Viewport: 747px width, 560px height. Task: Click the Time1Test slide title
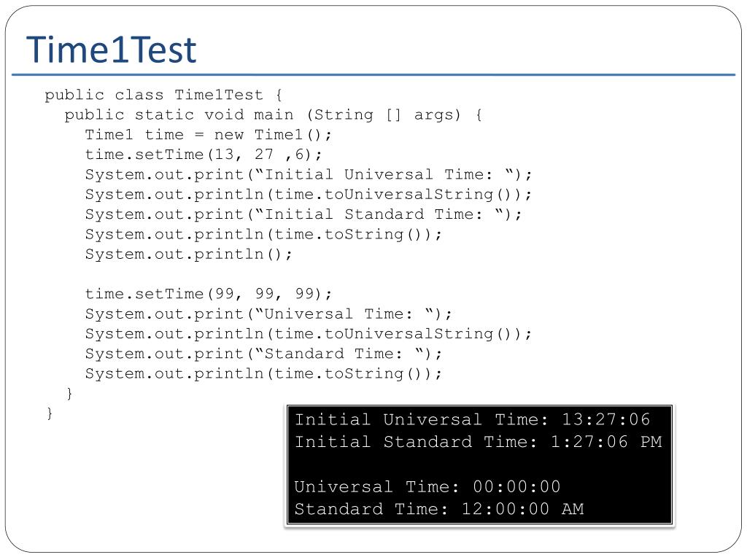112,50
